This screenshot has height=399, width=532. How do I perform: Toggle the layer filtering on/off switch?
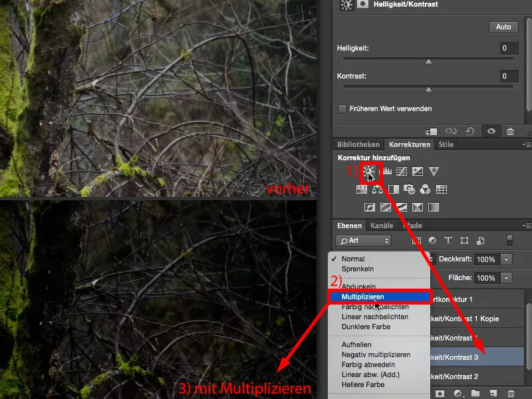click(509, 240)
